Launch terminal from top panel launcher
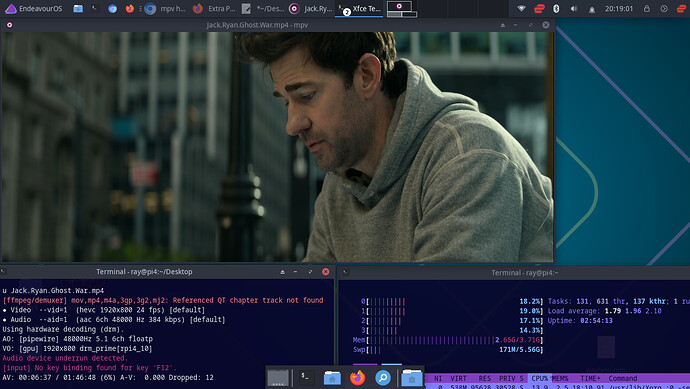The image size is (690, 389). point(94,8)
